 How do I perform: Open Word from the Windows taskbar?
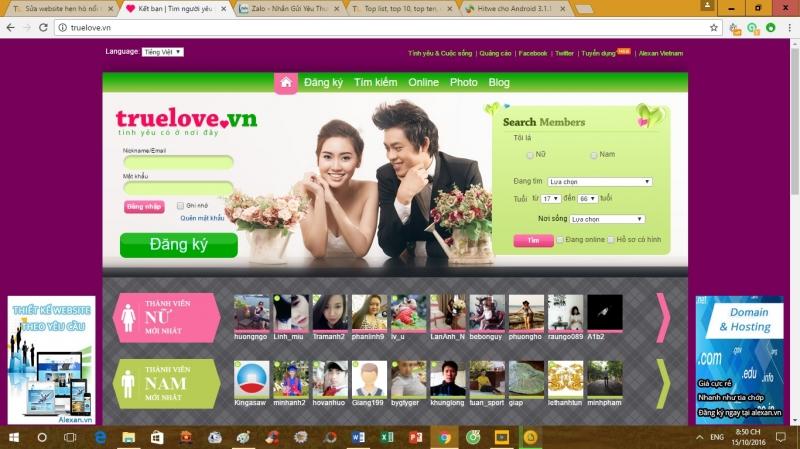point(358,437)
